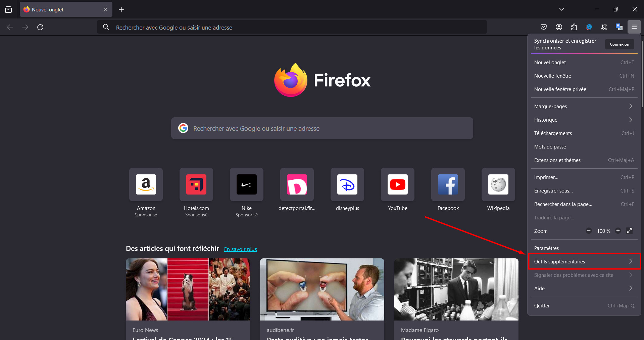644x340 pixels.
Task: Open the Euro News article thumbnail
Action: tap(188, 289)
